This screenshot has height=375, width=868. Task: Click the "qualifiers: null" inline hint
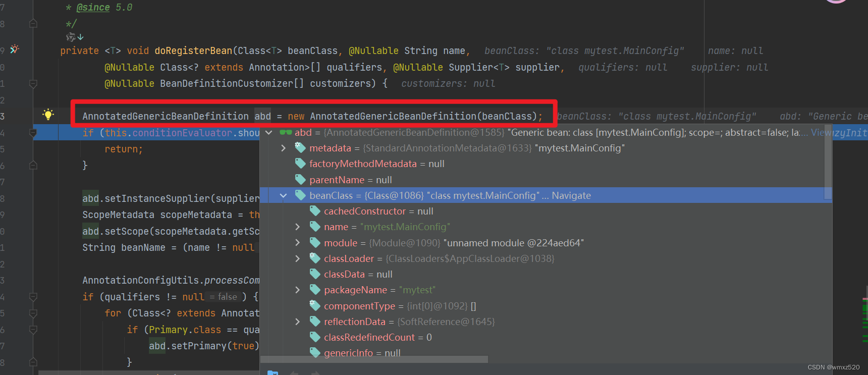tap(623, 67)
